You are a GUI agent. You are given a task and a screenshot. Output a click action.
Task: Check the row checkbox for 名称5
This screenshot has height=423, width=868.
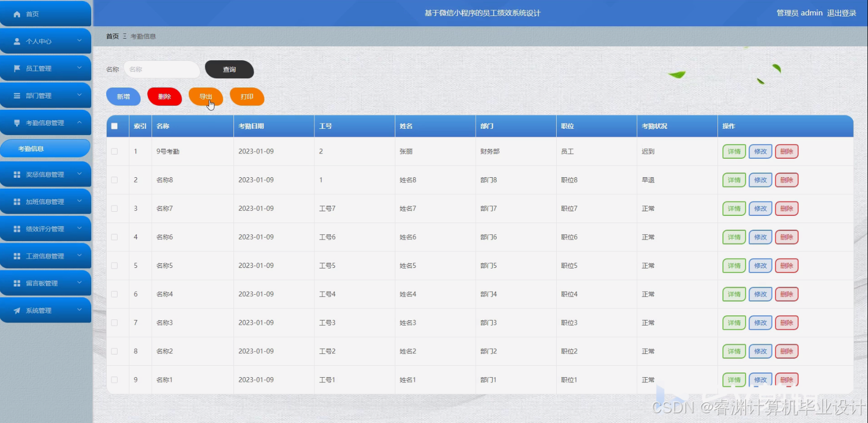coord(114,266)
